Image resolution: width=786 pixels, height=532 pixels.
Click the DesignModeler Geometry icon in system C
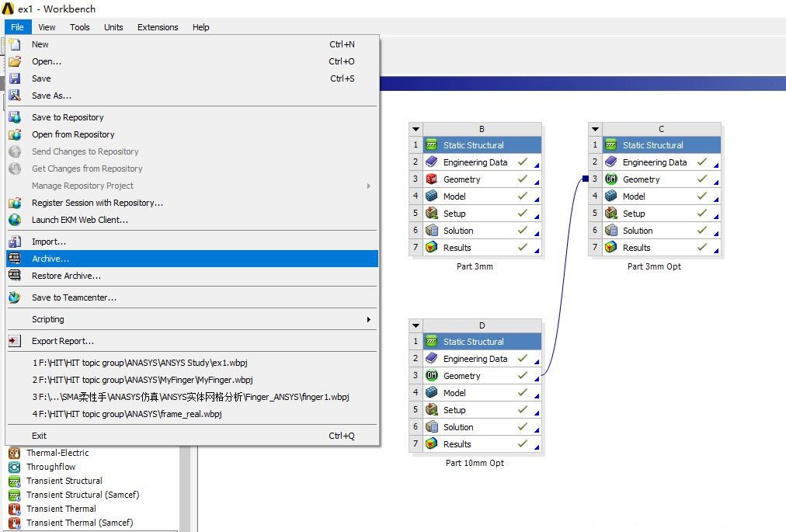[611, 179]
